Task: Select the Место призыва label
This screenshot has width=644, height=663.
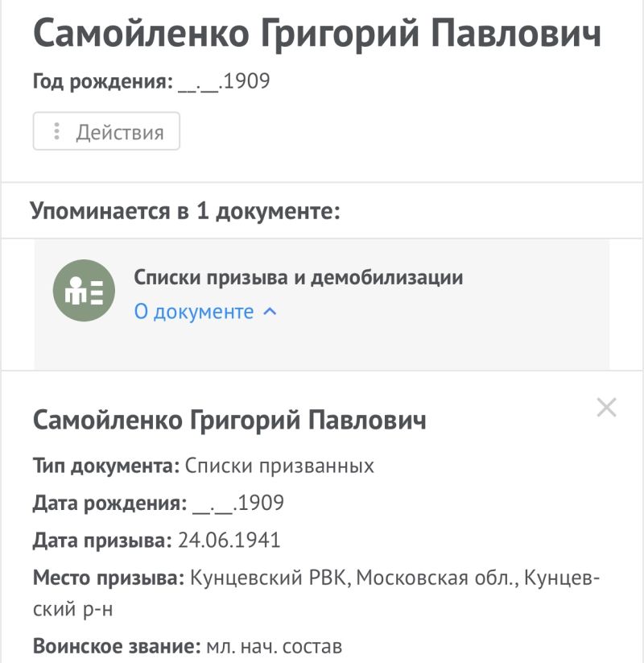Action: 109,577
